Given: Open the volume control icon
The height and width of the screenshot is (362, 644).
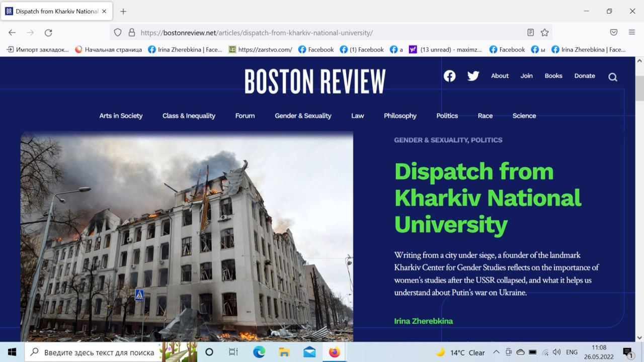Looking at the screenshot, I should coord(556,352).
